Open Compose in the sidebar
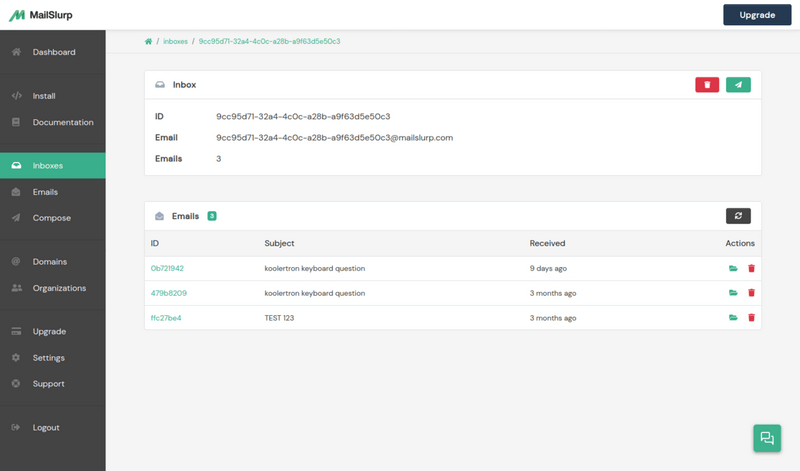 pyautogui.click(x=53, y=218)
